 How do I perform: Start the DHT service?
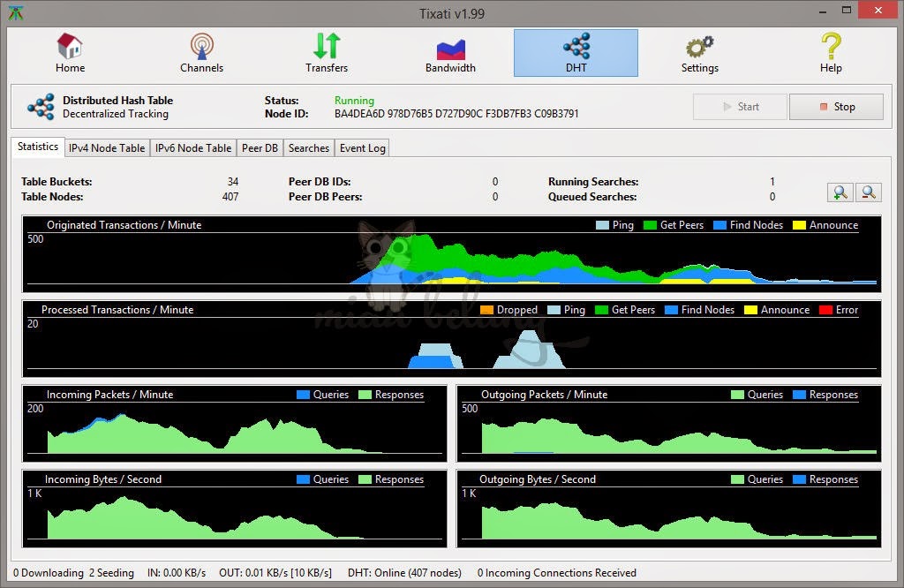[x=741, y=107]
